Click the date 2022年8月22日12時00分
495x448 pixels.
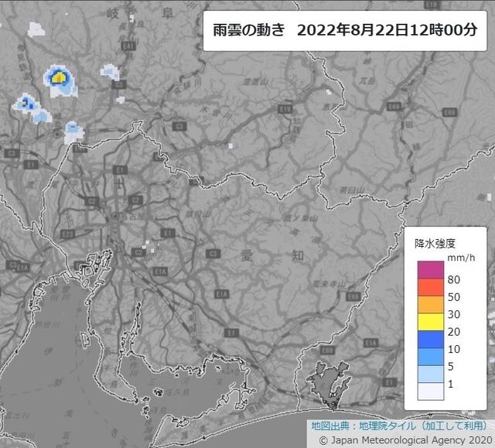(387, 30)
